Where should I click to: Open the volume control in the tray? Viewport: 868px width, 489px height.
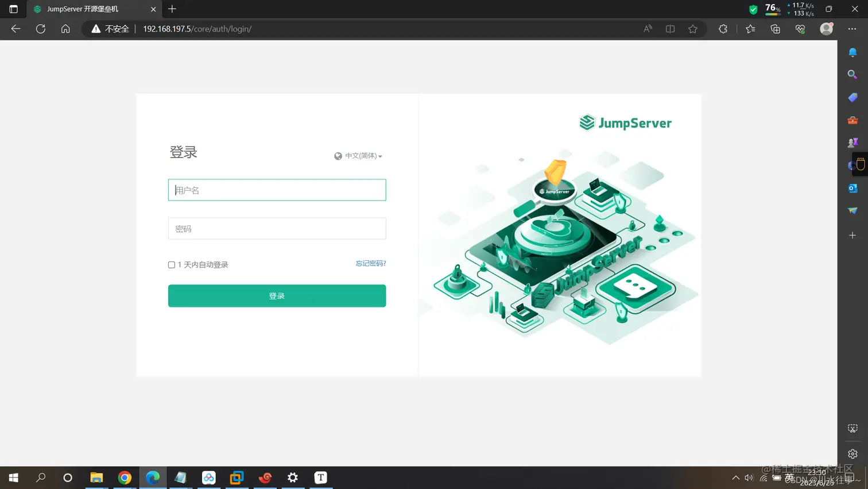coord(749,478)
